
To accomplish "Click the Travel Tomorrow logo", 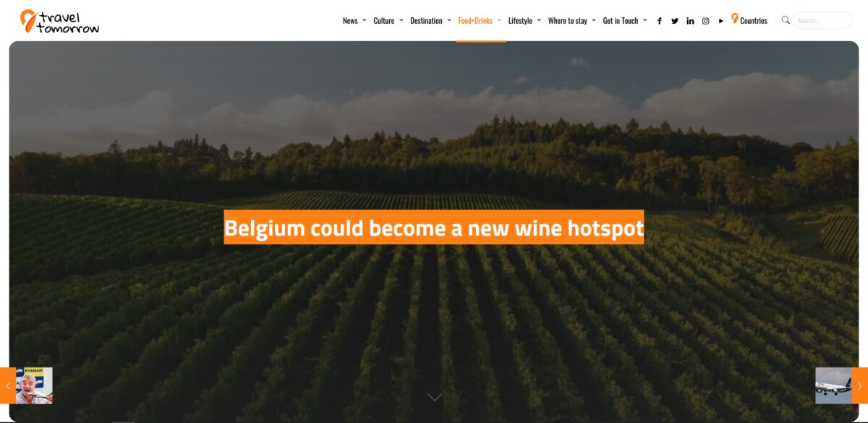I will [59, 21].
